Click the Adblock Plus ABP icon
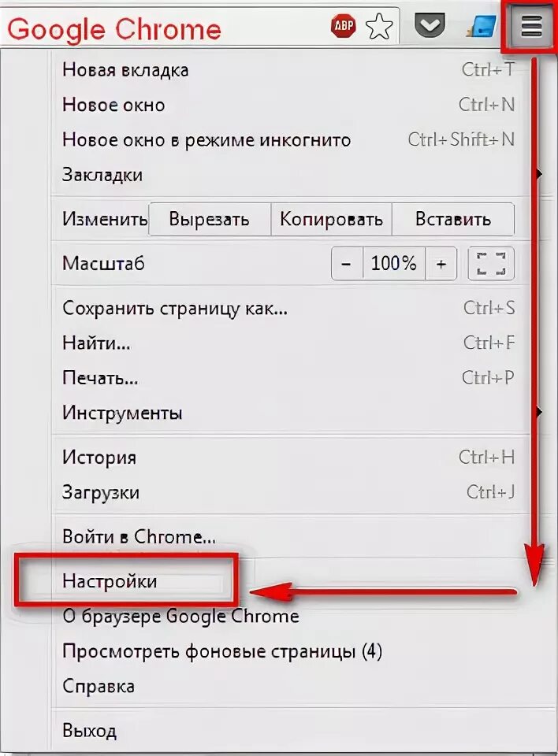Screen dimensions: 558x756 344,25
